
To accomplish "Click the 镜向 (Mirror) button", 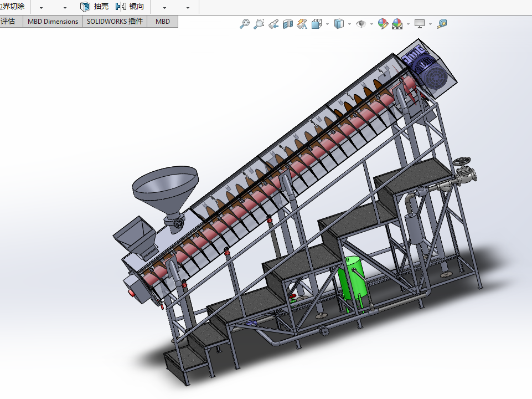I will 130,7.
